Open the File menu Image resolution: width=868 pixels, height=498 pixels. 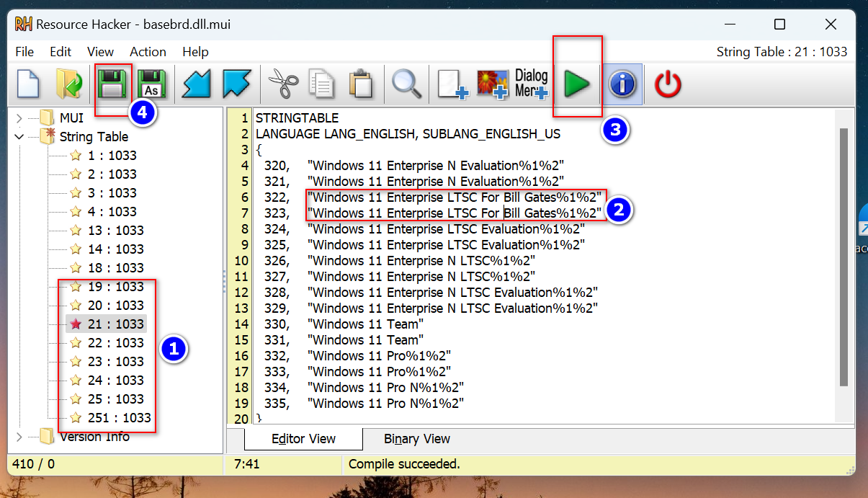tap(24, 52)
